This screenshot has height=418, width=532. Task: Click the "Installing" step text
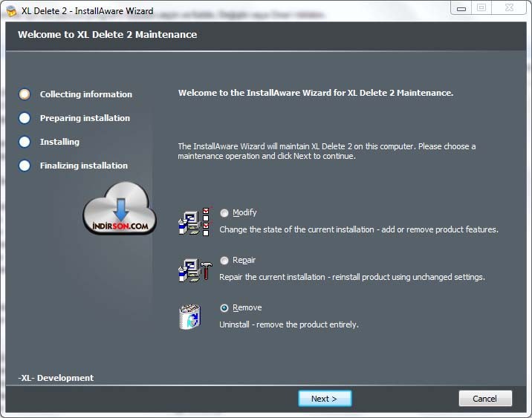tap(59, 142)
